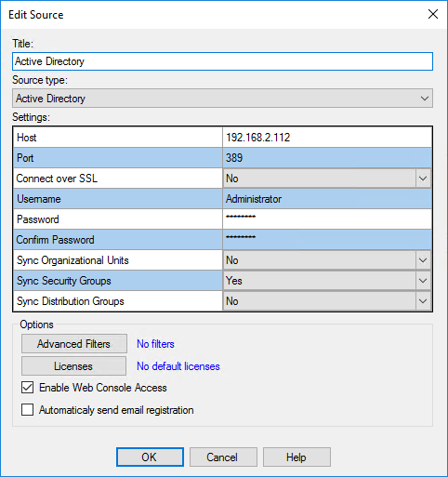Select the Sync Security Groups label
The image size is (448, 477).
point(64,281)
